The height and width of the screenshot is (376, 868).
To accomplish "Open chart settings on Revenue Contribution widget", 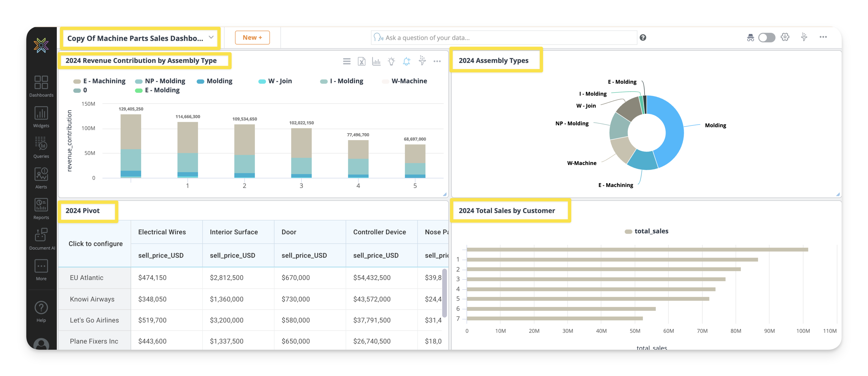I will pos(376,61).
